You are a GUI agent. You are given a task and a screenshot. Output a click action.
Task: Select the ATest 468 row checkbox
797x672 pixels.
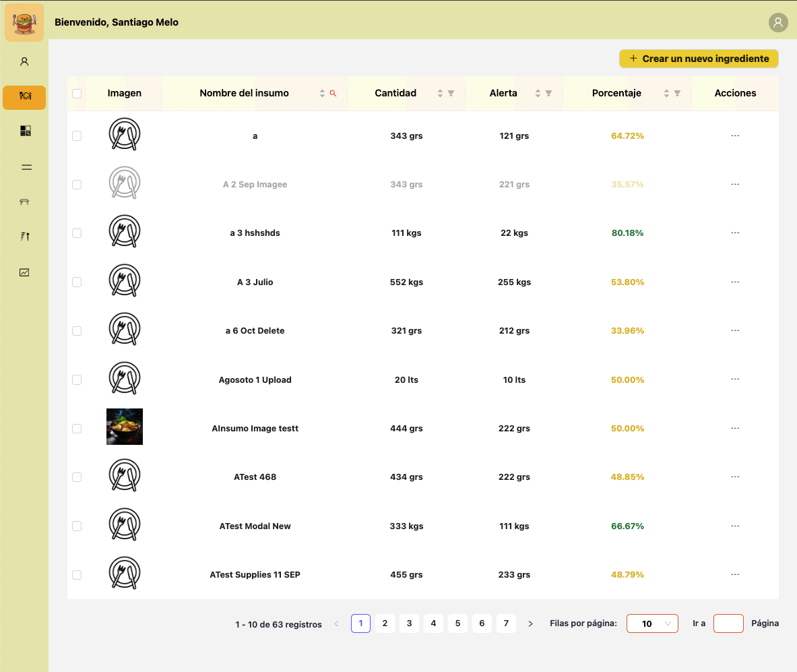[77, 477]
